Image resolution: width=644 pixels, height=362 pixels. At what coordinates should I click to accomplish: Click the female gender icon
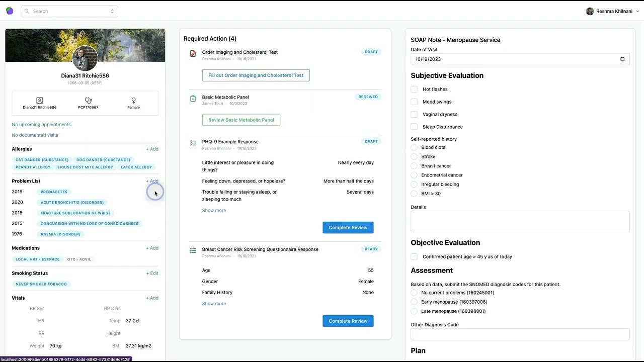click(x=133, y=101)
